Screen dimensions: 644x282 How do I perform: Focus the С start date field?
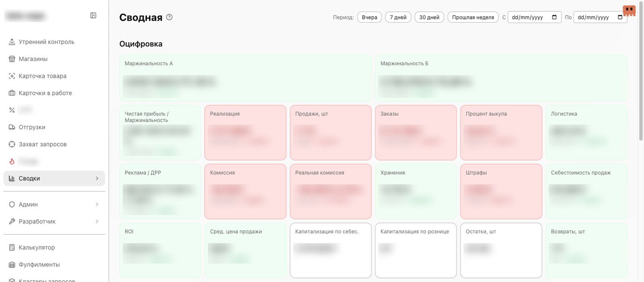click(535, 17)
